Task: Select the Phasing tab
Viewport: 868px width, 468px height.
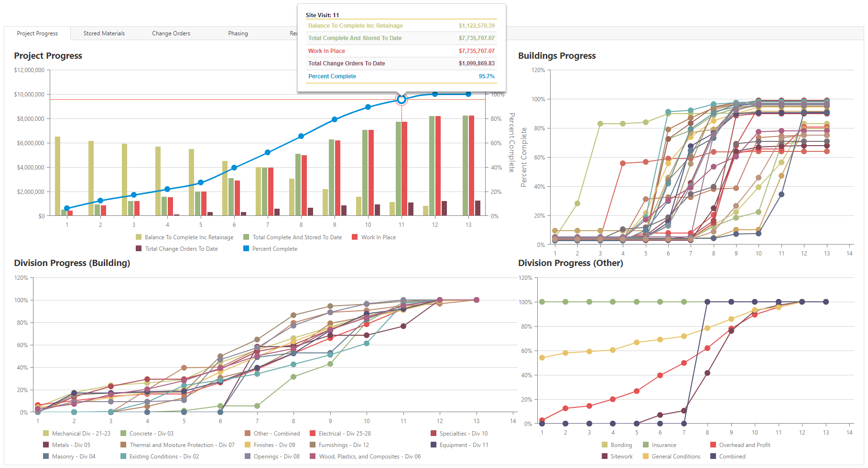Action: point(238,33)
